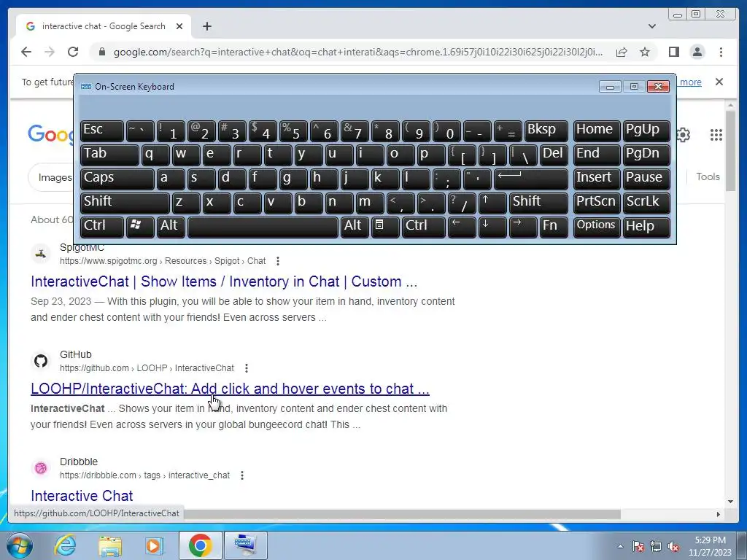747x560 pixels.
Task: Open the Chrome profile menu
Action: pos(697,52)
